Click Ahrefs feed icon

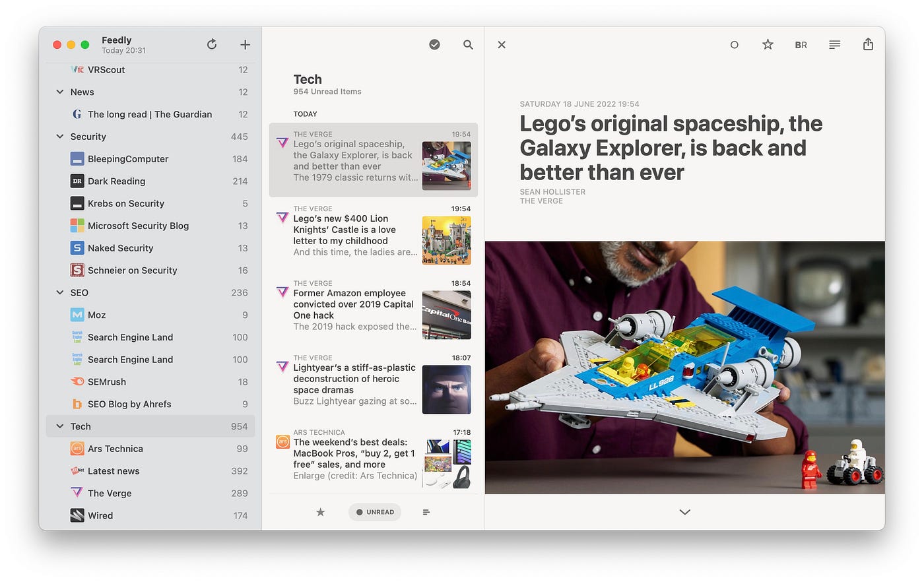[77, 404]
